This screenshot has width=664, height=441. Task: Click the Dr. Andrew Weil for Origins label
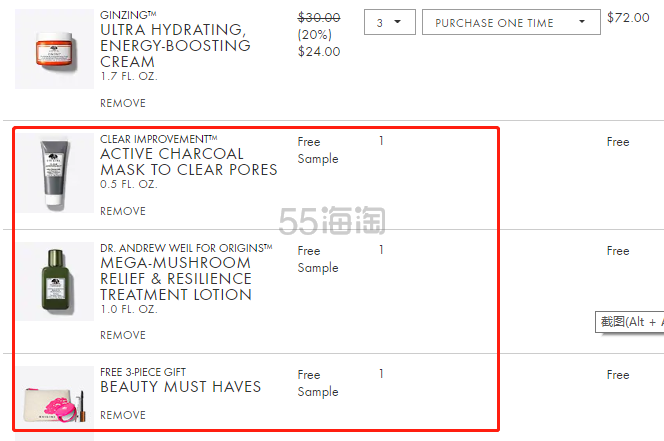(x=186, y=248)
